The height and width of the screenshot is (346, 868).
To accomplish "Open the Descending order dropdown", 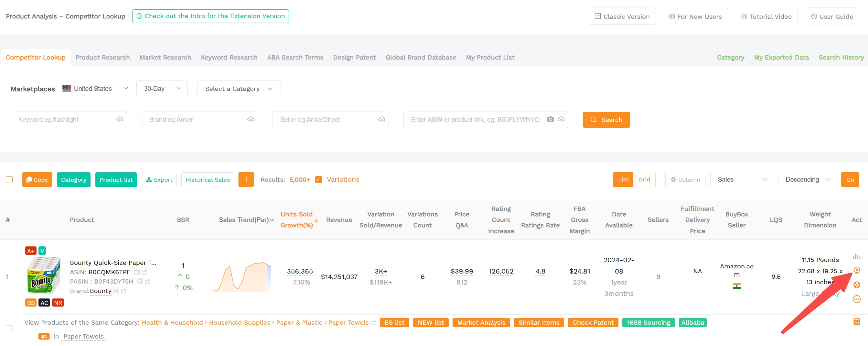I will pos(807,179).
